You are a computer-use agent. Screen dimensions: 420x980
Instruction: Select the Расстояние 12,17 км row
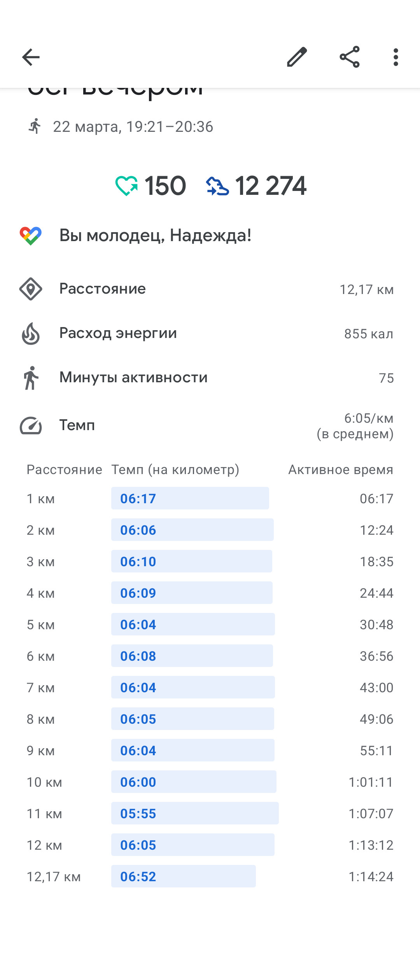[210, 289]
